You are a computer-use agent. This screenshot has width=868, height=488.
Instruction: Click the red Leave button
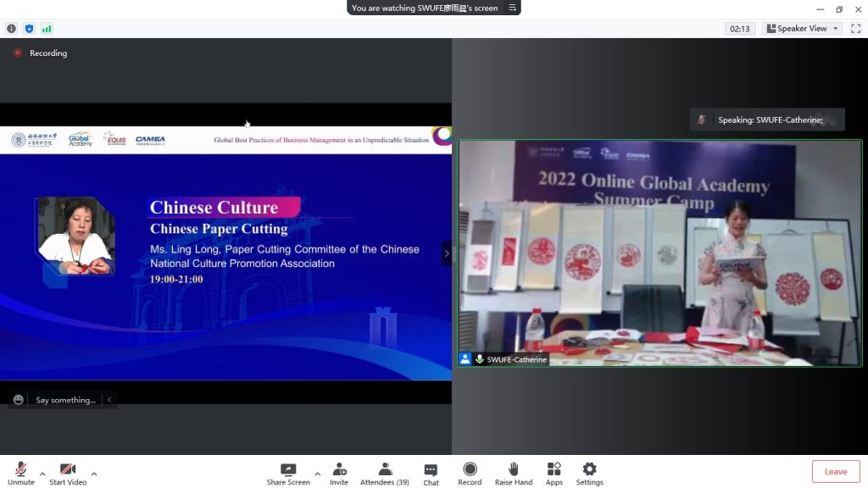click(x=835, y=472)
